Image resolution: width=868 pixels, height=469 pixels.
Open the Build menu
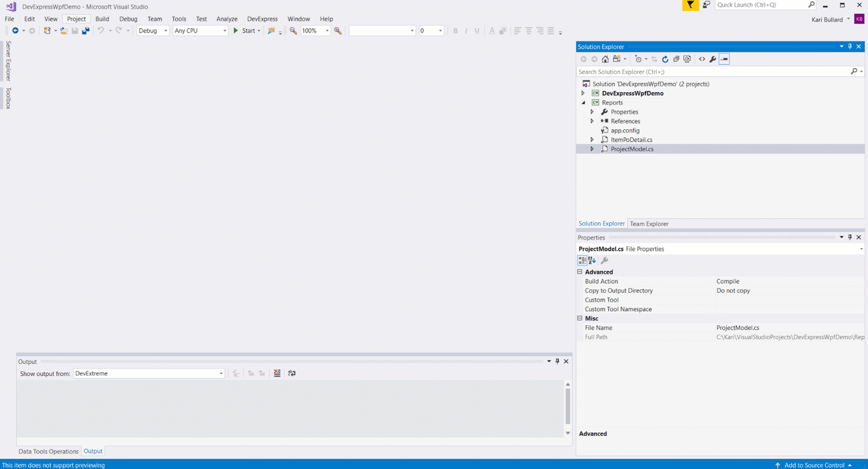pyautogui.click(x=102, y=19)
